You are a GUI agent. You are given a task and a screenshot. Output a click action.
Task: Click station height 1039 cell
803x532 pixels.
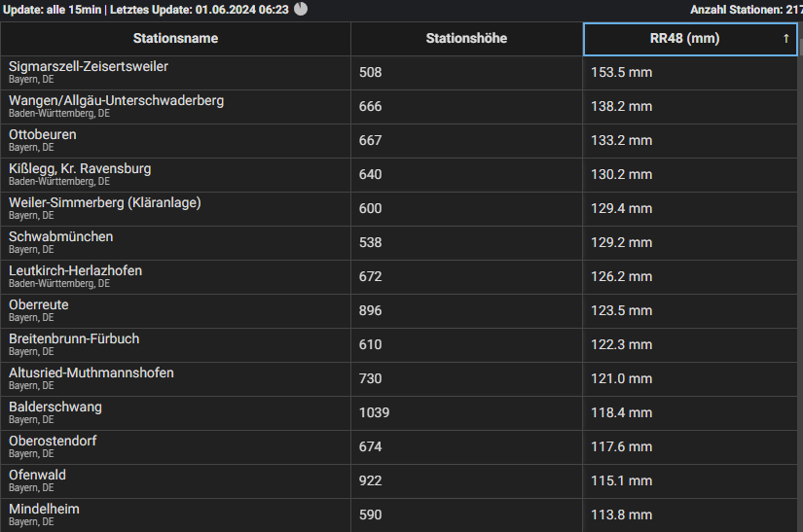[x=466, y=412]
